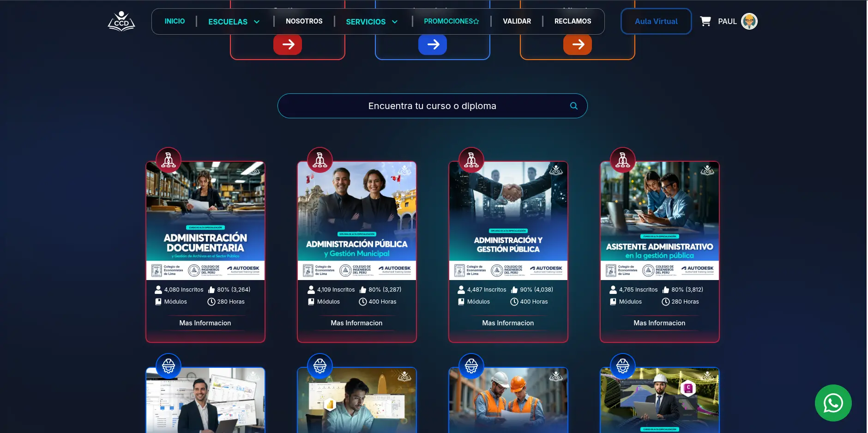The height and width of the screenshot is (433, 868).
Task: Click the clock icon beside 400 Horas on Administración Pública card
Action: tap(363, 302)
